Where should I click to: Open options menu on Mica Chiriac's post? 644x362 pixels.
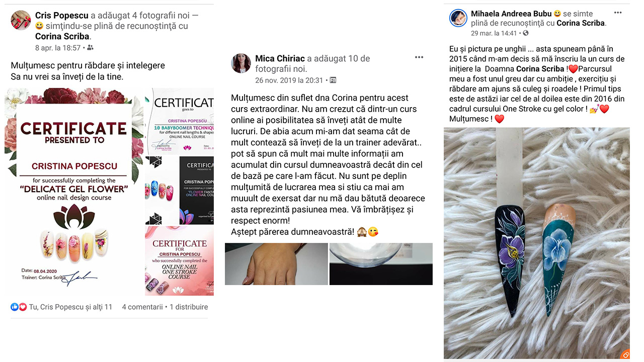[x=419, y=57]
